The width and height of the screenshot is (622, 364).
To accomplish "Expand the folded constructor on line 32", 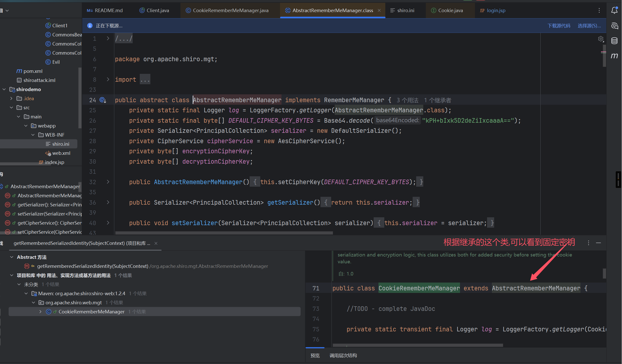I will [x=108, y=182].
